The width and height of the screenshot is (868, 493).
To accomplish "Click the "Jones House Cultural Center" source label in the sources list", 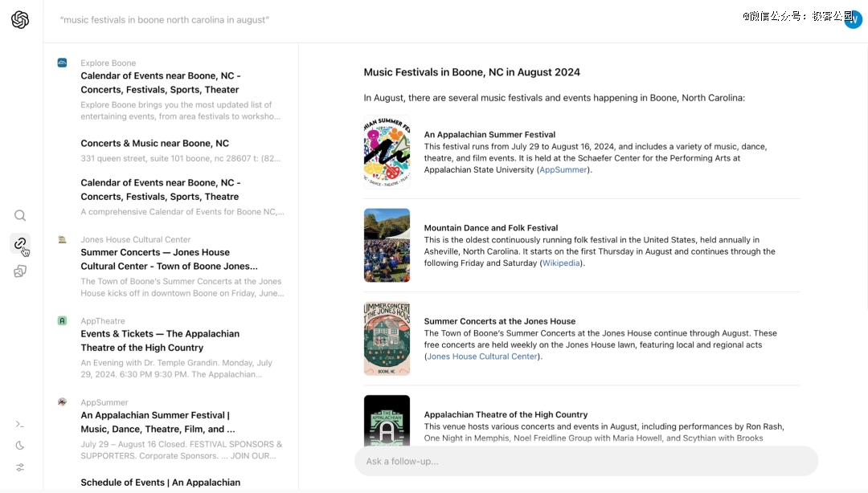I will pos(136,239).
